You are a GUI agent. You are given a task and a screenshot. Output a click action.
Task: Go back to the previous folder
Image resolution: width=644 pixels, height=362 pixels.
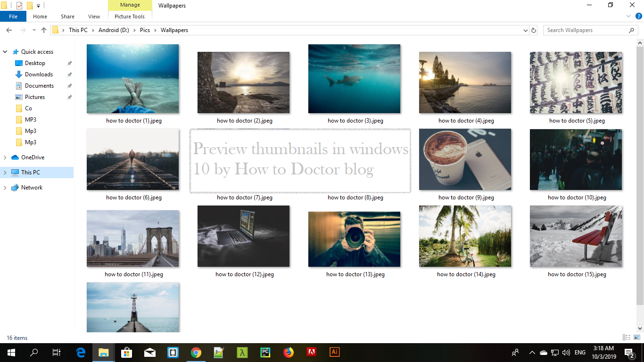pos(9,30)
